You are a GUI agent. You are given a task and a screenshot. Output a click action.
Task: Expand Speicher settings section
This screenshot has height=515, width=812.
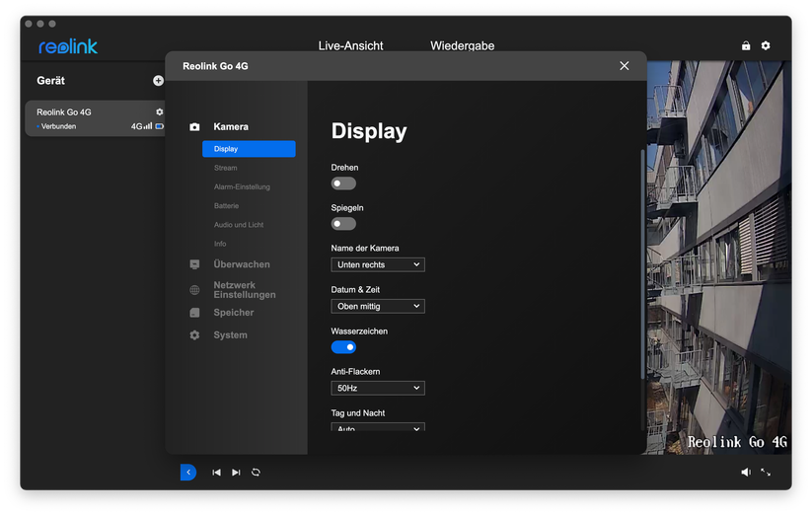pyautogui.click(x=234, y=313)
